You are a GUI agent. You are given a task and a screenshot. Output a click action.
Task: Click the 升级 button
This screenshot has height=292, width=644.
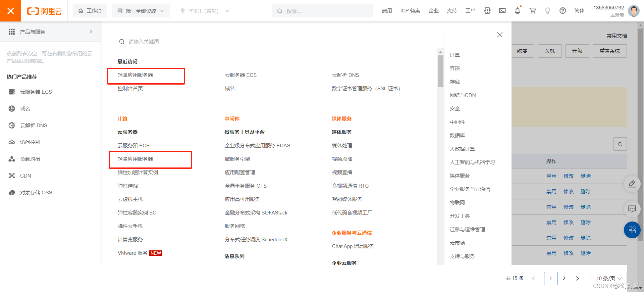(577, 51)
